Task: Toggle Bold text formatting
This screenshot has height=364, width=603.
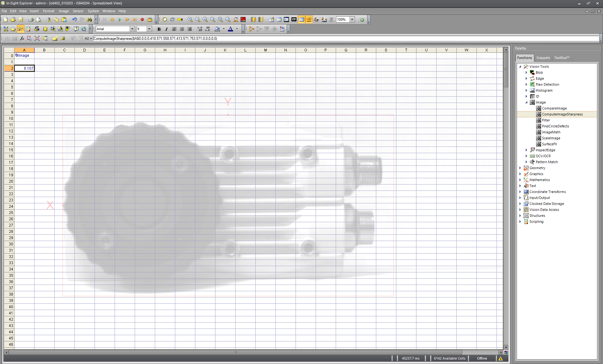Action: pyautogui.click(x=159, y=29)
